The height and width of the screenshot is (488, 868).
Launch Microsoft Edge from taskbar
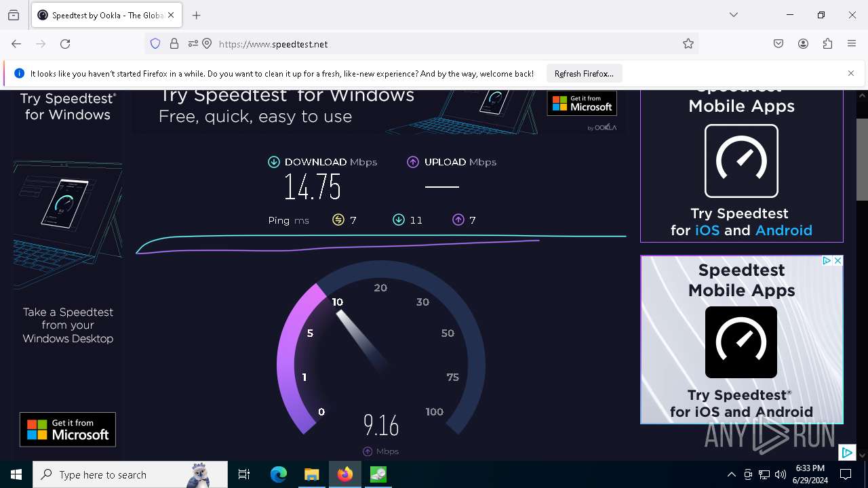tap(279, 474)
